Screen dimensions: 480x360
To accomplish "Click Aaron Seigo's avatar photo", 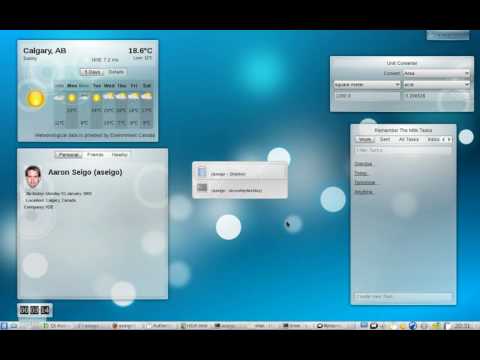I will point(33,176).
